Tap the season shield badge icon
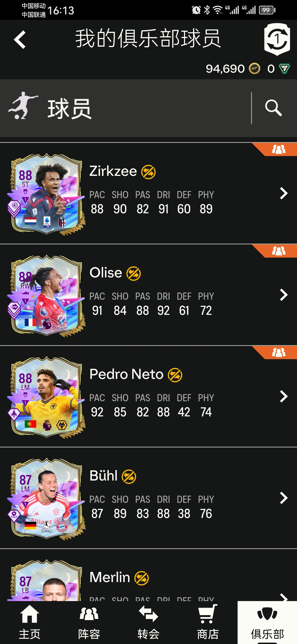 click(277, 39)
